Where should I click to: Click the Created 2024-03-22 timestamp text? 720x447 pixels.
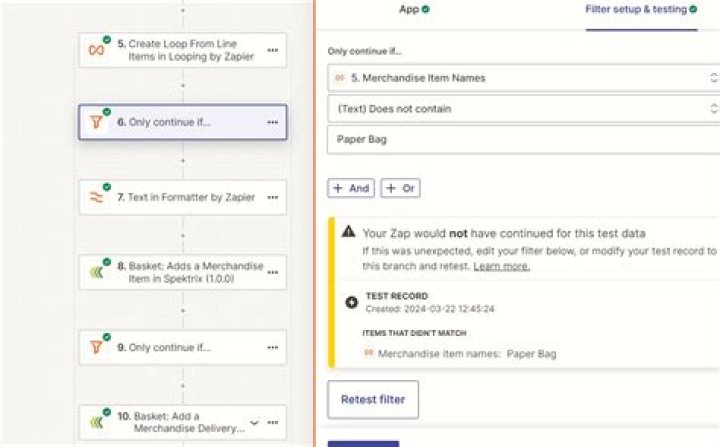pyautogui.click(x=430, y=309)
